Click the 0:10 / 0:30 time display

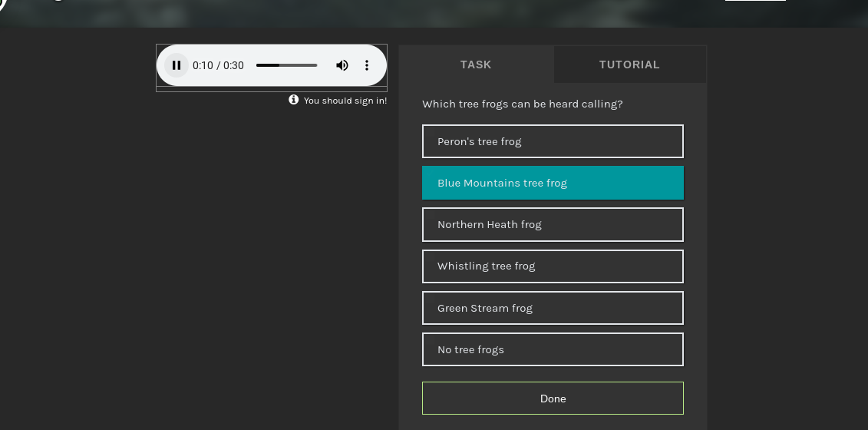pyautogui.click(x=218, y=65)
